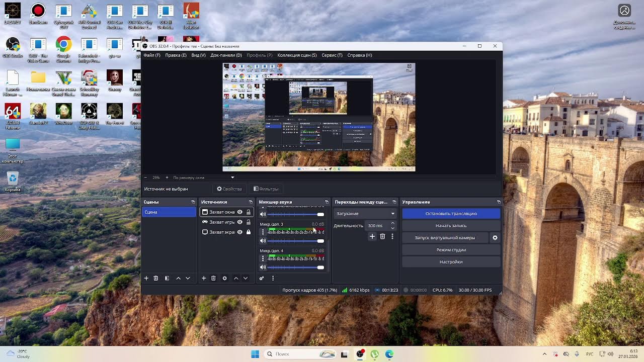This screenshot has height=362, width=644.
Task: Increase duration with stepper up arrow
Action: (393, 223)
